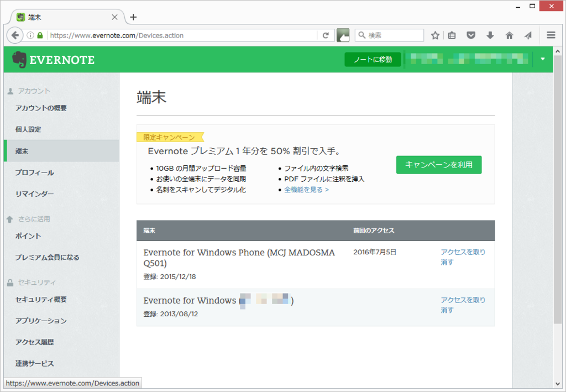Open the Firefox hamburger menu

click(x=551, y=35)
